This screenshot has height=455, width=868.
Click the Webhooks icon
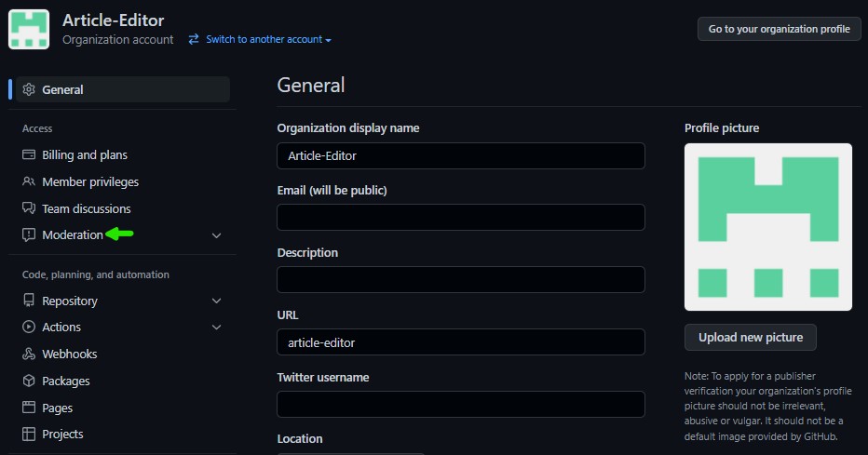pyautogui.click(x=29, y=354)
